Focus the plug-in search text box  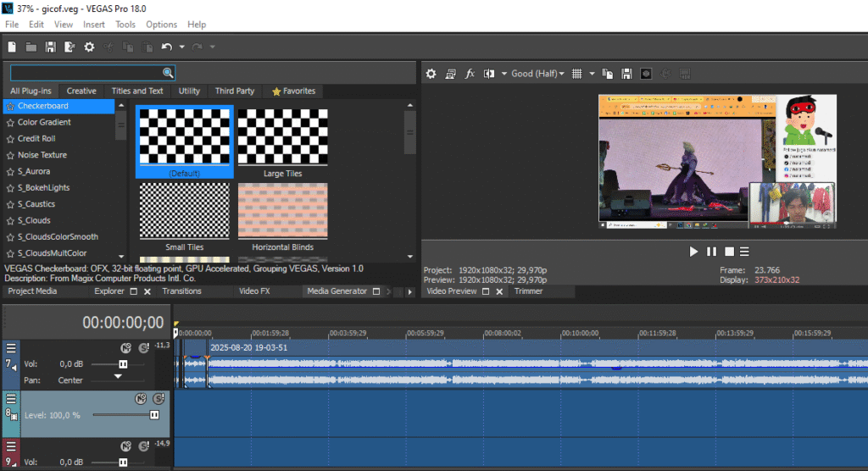pos(86,73)
